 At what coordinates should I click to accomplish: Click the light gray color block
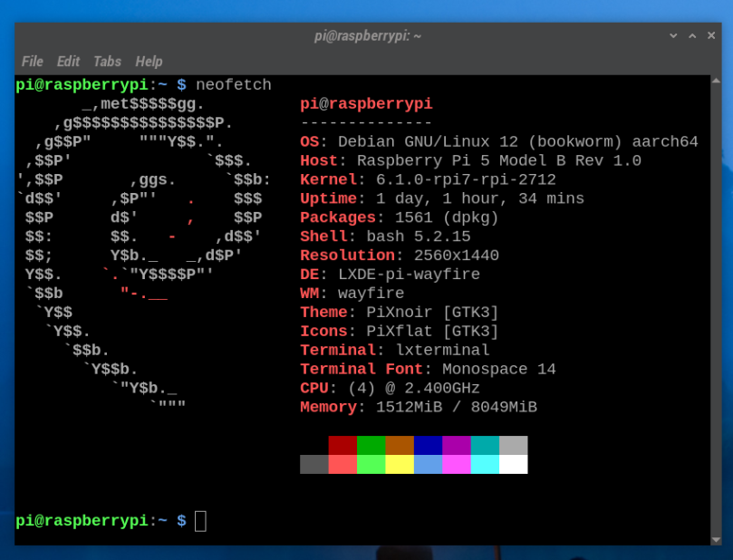[x=514, y=446]
